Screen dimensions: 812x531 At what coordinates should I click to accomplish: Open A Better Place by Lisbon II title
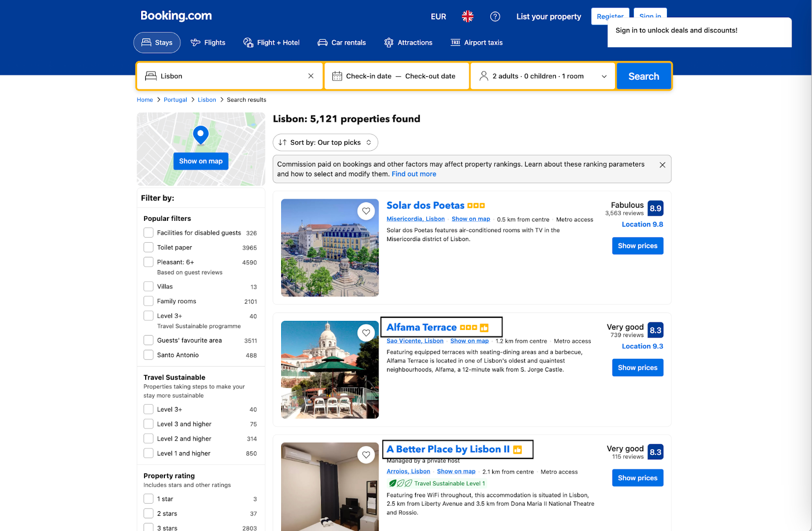pyautogui.click(x=448, y=449)
